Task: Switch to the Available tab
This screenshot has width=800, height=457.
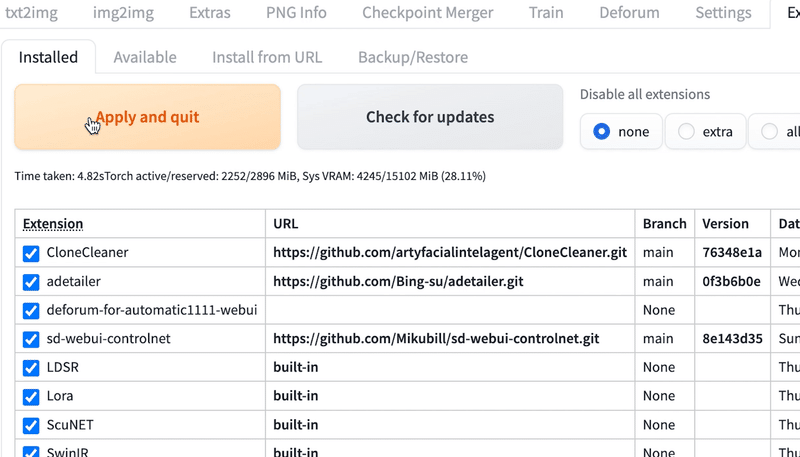Action: 145,57
